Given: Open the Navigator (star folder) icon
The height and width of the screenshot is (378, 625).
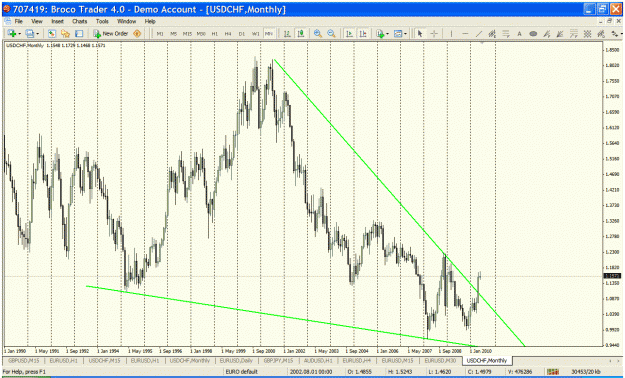Looking at the screenshot, I should pyautogui.click(x=65, y=34).
